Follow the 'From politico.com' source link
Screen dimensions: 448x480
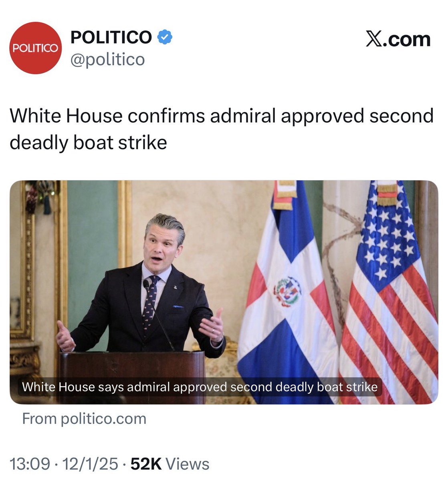[84, 418]
